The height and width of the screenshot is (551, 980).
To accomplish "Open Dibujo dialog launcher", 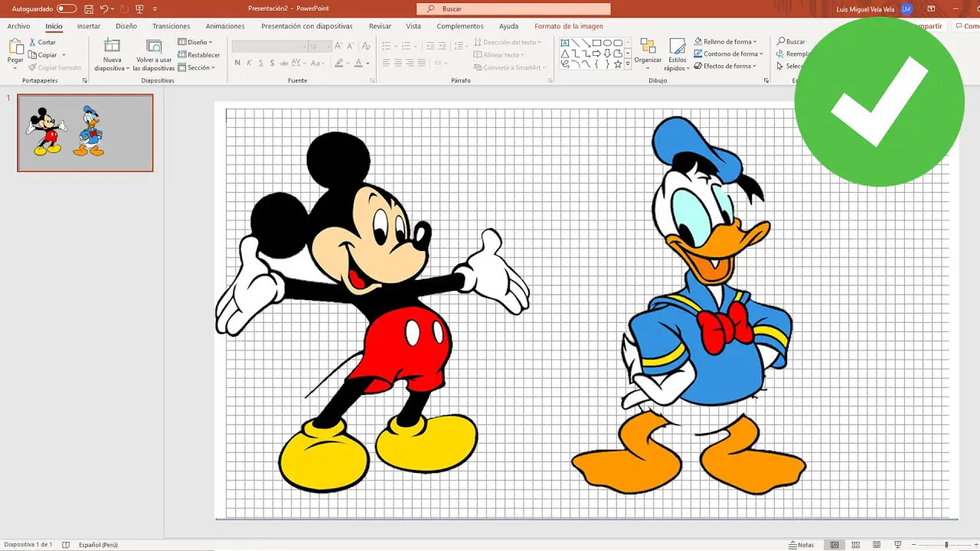I will click(766, 80).
